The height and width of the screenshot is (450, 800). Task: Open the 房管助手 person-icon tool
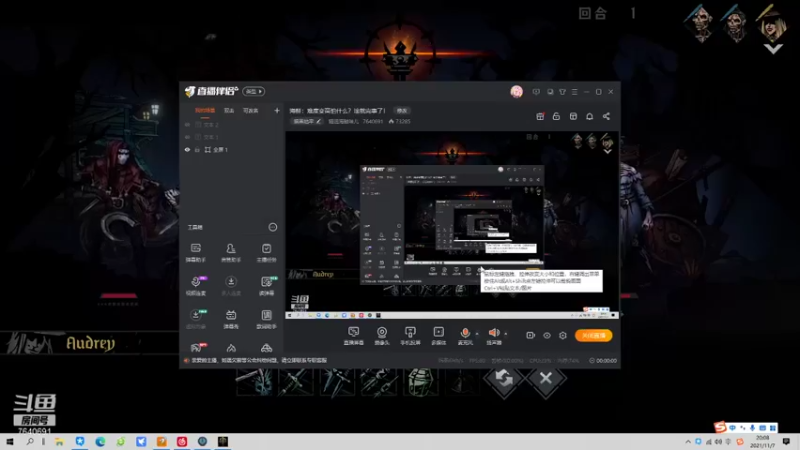(x=231, y=253)
